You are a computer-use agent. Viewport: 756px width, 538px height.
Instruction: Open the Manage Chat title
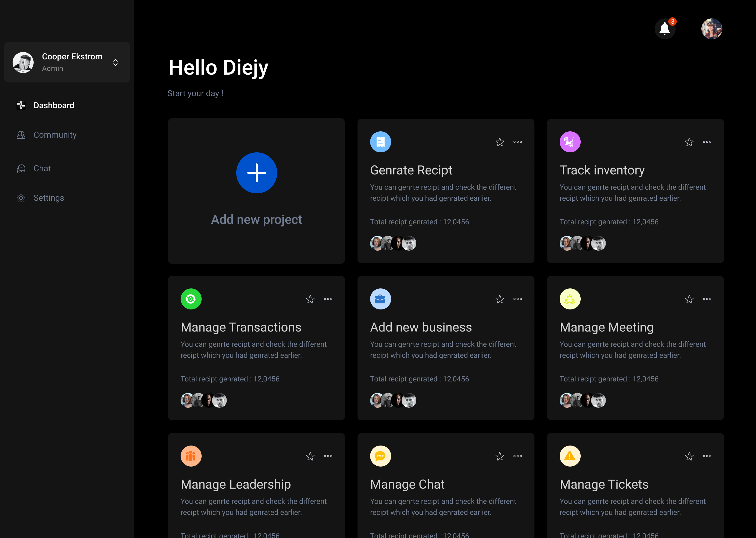click(407, 484)
